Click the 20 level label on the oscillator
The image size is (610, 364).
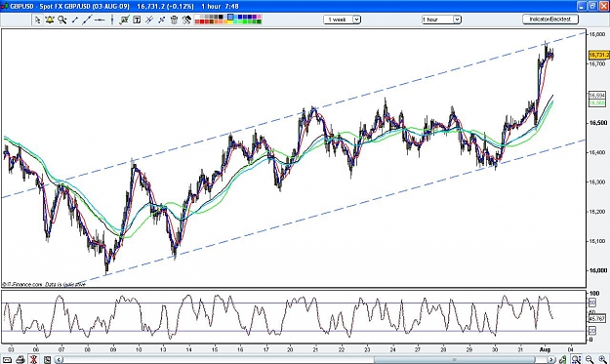[x=592, y=331]
